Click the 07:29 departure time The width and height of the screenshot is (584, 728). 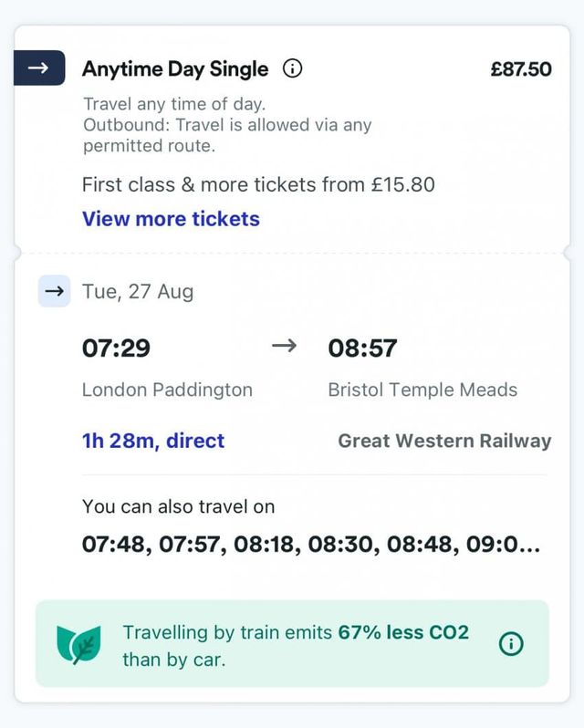click(116, 348)
